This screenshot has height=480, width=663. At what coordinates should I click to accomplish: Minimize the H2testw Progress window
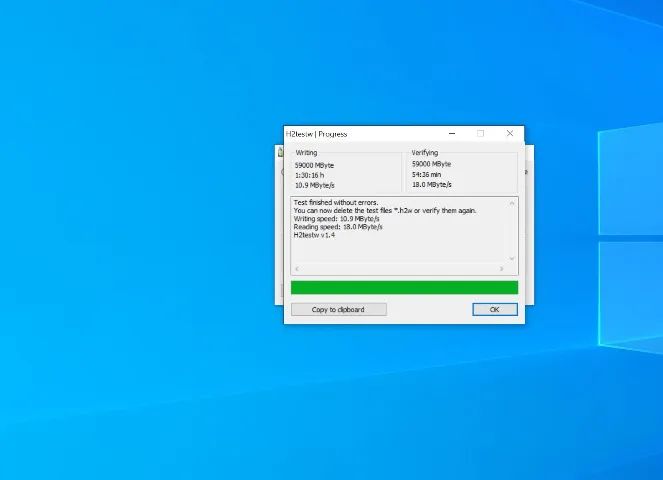point(452,134)
